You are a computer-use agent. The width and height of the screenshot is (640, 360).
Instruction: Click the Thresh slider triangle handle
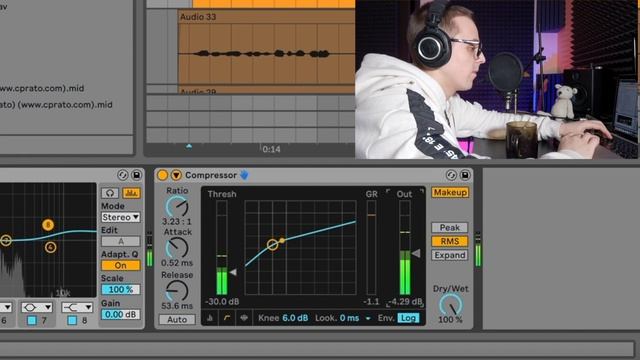pyautogui.click(x=233, y=272)
